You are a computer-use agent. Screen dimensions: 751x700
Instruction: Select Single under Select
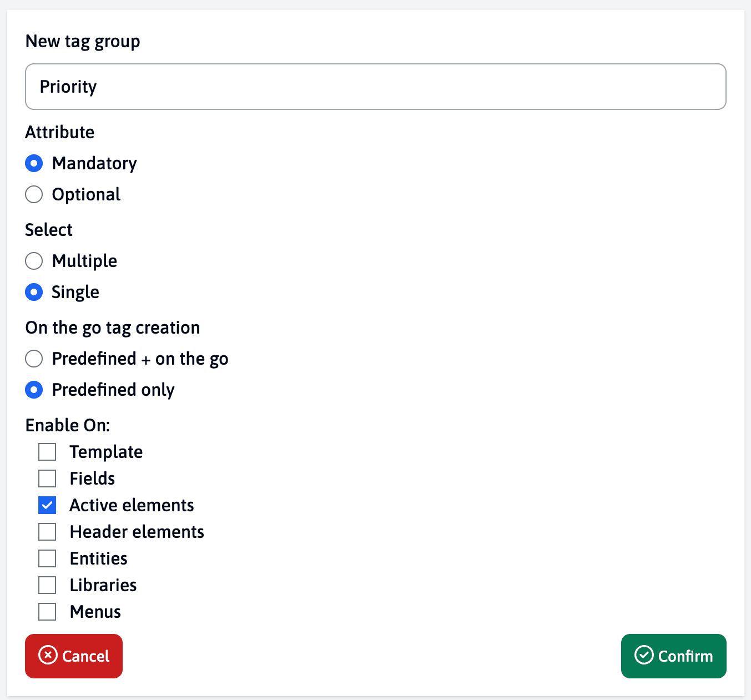click(x=34, y=292)
